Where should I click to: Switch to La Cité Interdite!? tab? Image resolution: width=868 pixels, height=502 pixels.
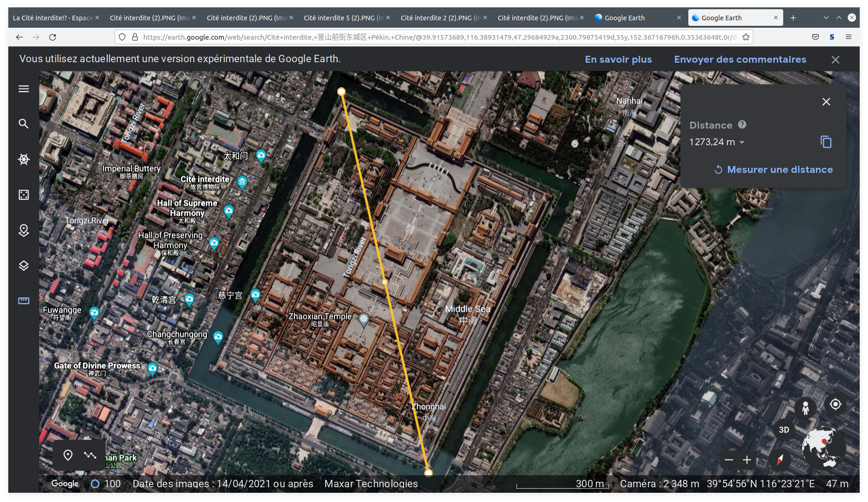coord(53,18)
